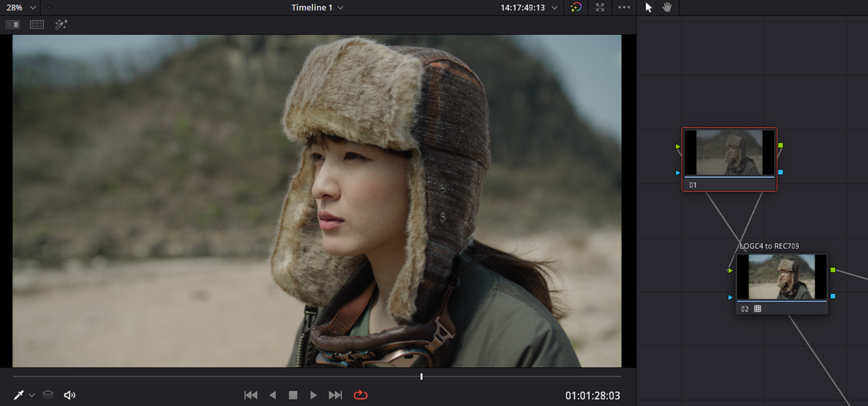The image size is (868, 406).
Task: Click node 02 green RGB input connector
Action: point(730,270)
